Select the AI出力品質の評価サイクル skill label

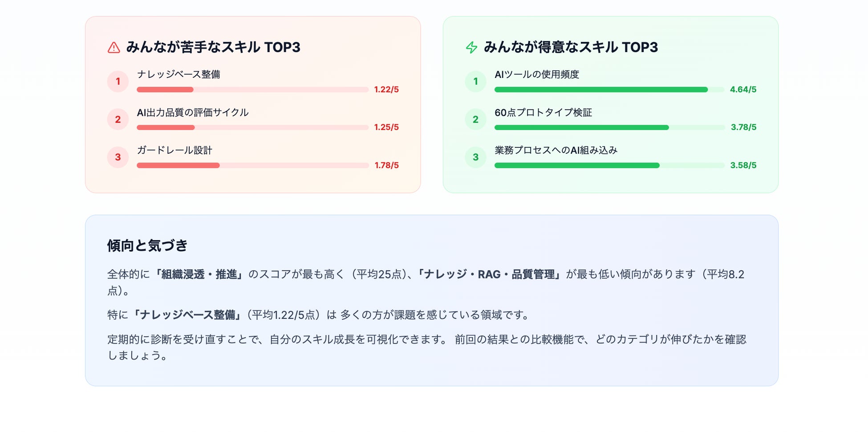click(x=193, y=113)
